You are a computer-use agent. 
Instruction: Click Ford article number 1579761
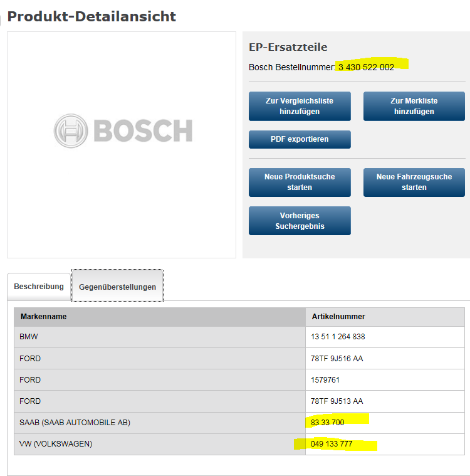click(x=325, y=380)
